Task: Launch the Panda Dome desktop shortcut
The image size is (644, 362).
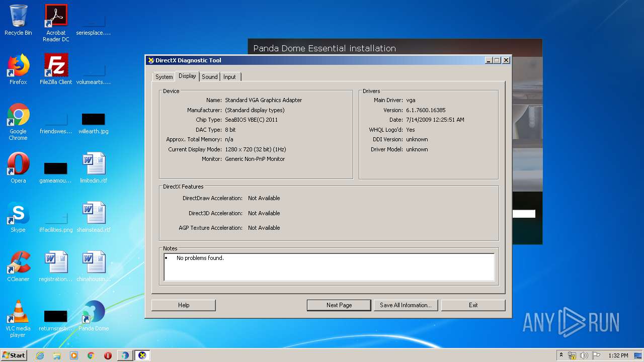Action: coord(94,316)
